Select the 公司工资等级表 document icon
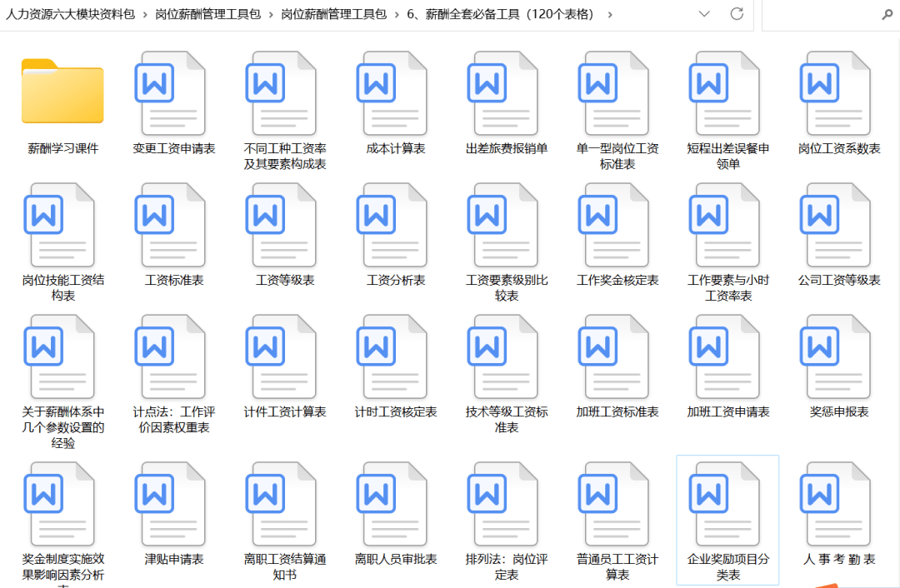 click(834, 225)
